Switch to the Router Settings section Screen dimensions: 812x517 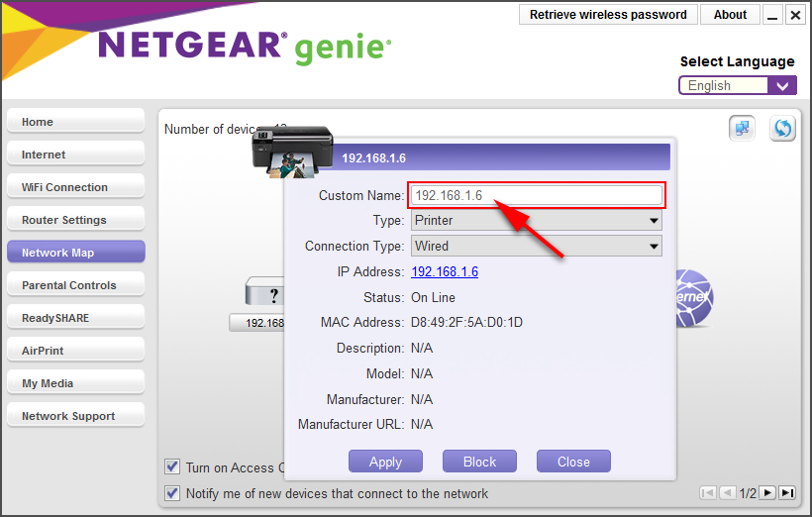click(x=75, y=220)
